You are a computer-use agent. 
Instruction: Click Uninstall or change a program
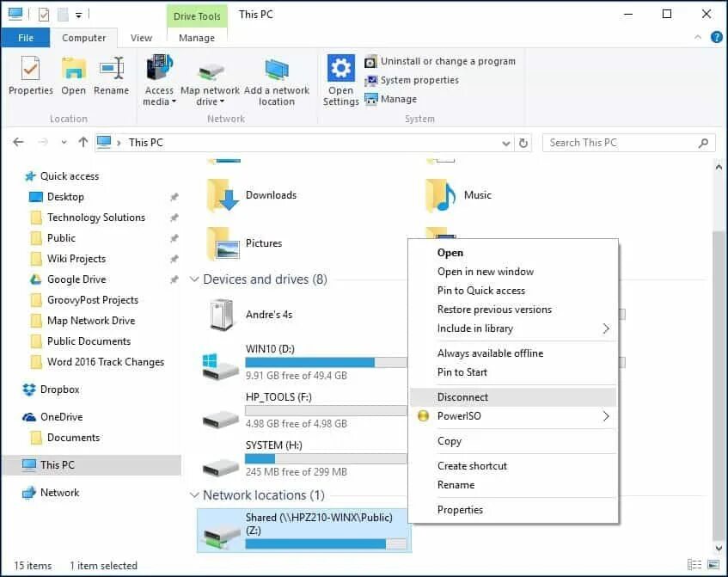tap(440, 61)
